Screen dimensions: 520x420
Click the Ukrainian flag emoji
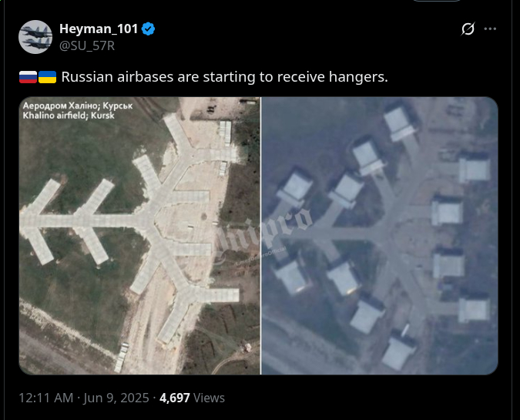48,77
